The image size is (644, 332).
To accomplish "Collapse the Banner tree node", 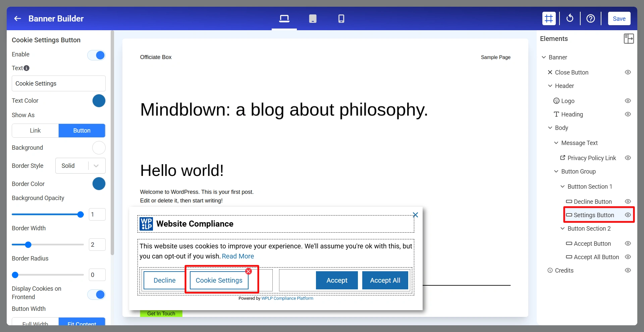I will [544, 57].
